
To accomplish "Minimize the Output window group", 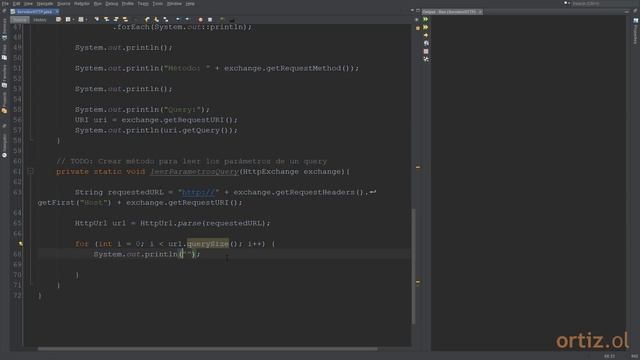I will coord(627,12).
